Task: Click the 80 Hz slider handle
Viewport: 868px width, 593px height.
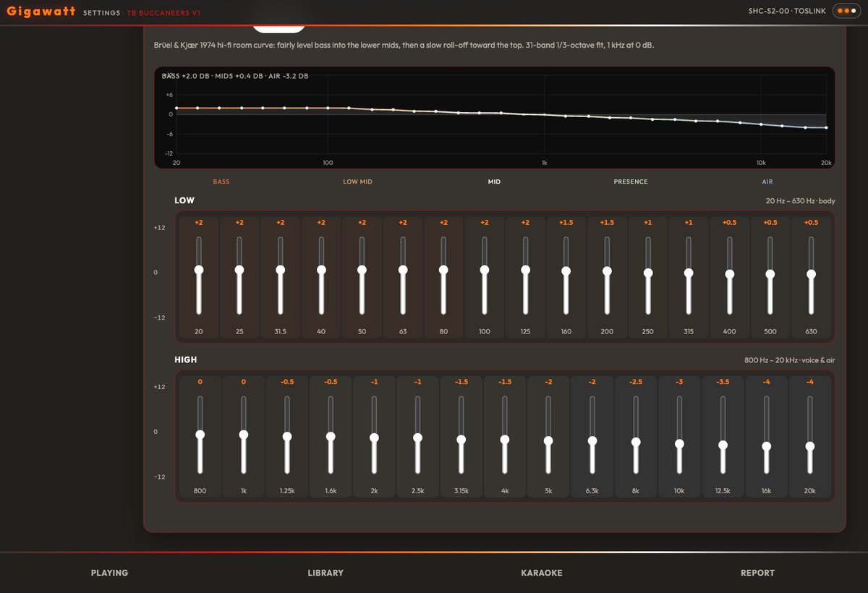Action: pos(443,270)
